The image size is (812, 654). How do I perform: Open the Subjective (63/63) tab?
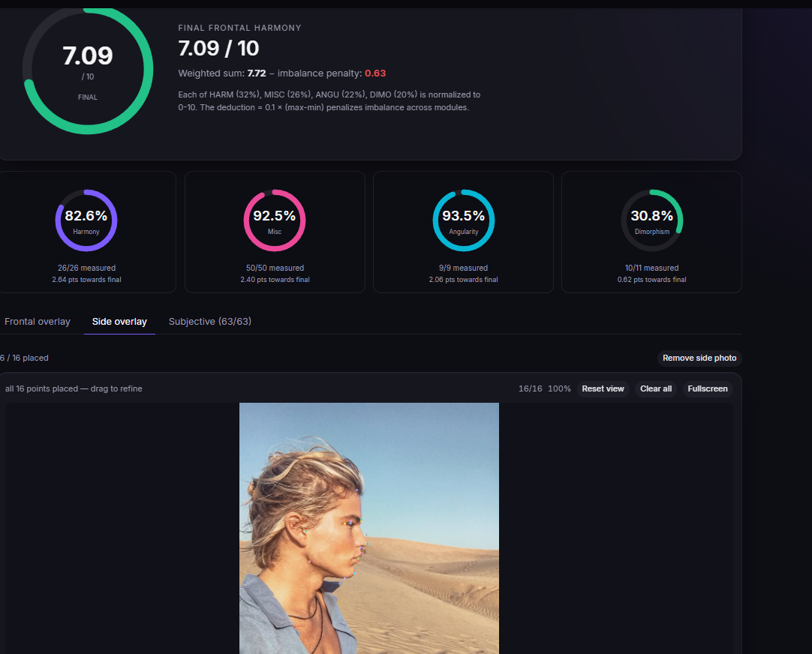[x=209, y=321]
